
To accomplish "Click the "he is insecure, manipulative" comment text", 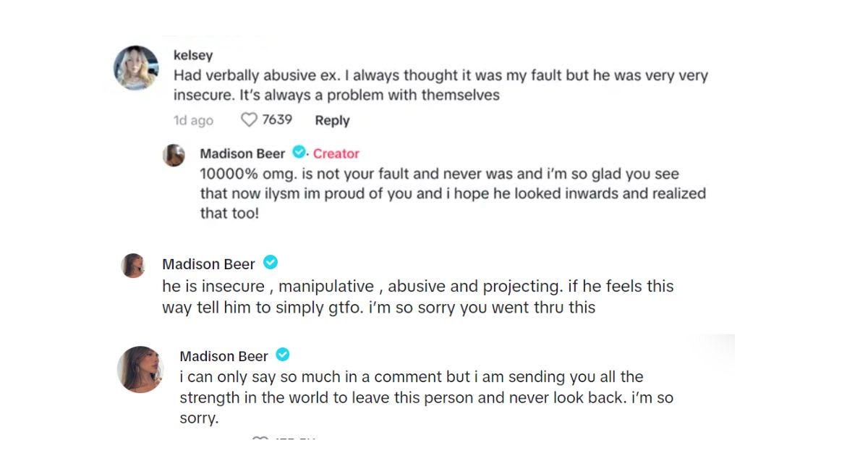I will pyautogui.click(x=417, y=296).
